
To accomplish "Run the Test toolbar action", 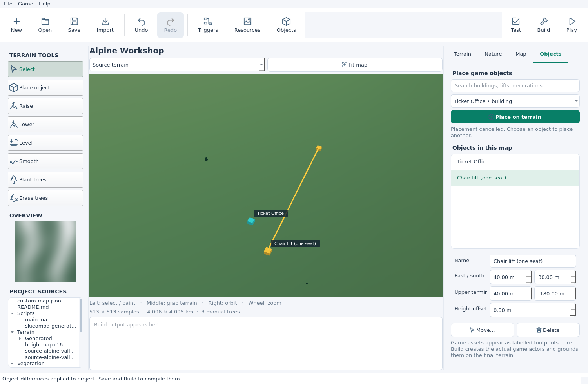I will pos(516,25).
